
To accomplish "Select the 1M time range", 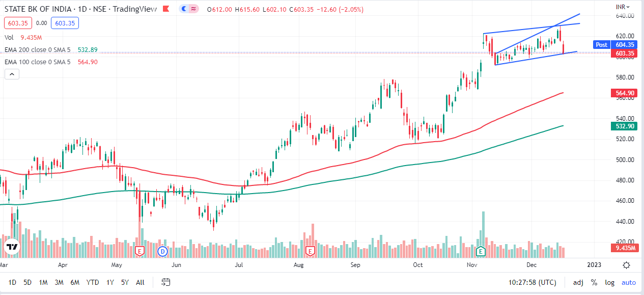I will click(x=43, y=282).
